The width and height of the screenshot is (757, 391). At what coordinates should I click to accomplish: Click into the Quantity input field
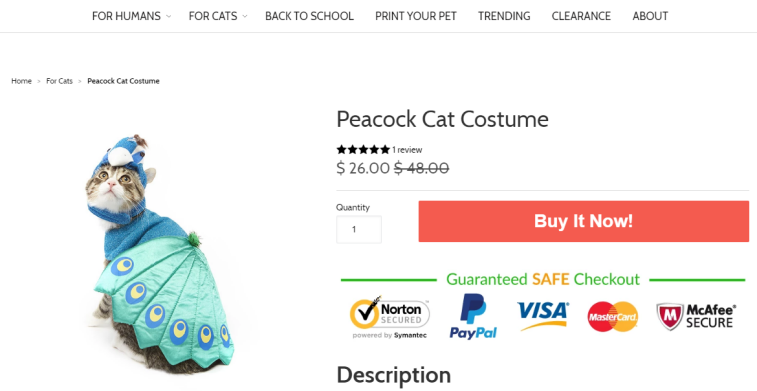coord(359,229)
